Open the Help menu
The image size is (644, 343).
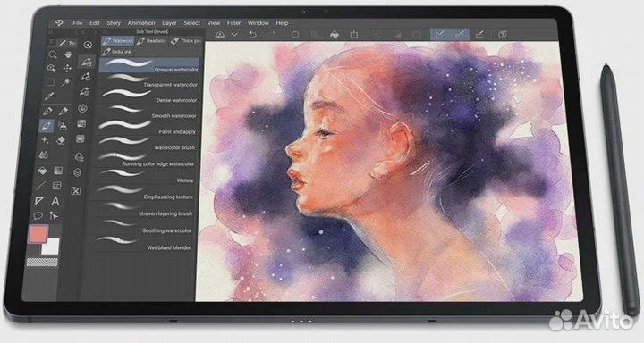pos(282,23)
